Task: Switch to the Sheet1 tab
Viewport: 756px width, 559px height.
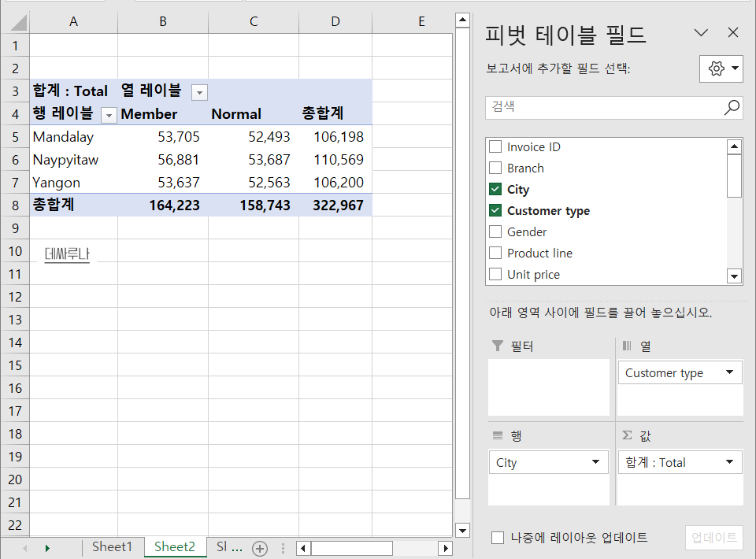Action: click(112, 546)
